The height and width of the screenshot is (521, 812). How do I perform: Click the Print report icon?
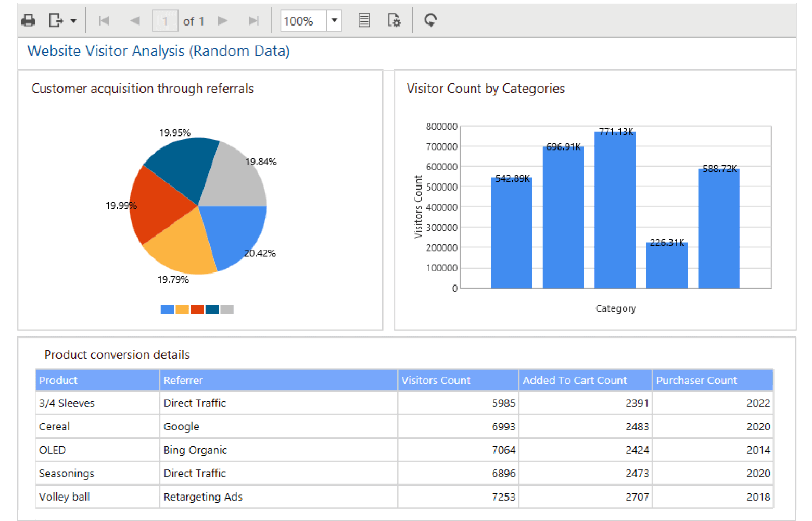(x=28, y=21)
